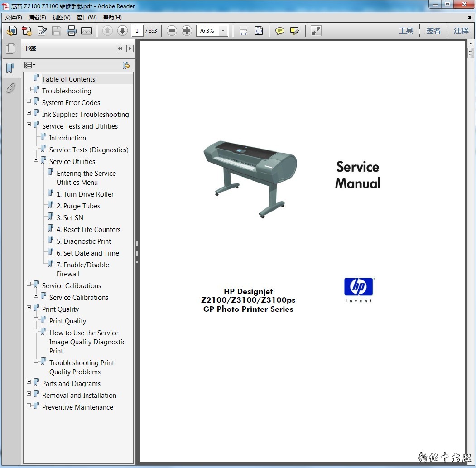
Task: Open the zoom percentage dropdown
Action: (x=223, y=31)
